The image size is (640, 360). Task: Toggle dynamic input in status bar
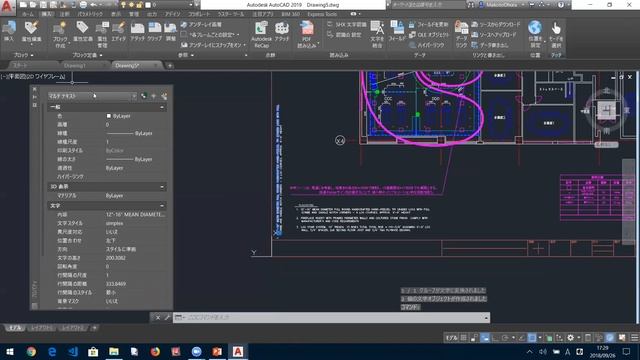(x=485, y=338)
